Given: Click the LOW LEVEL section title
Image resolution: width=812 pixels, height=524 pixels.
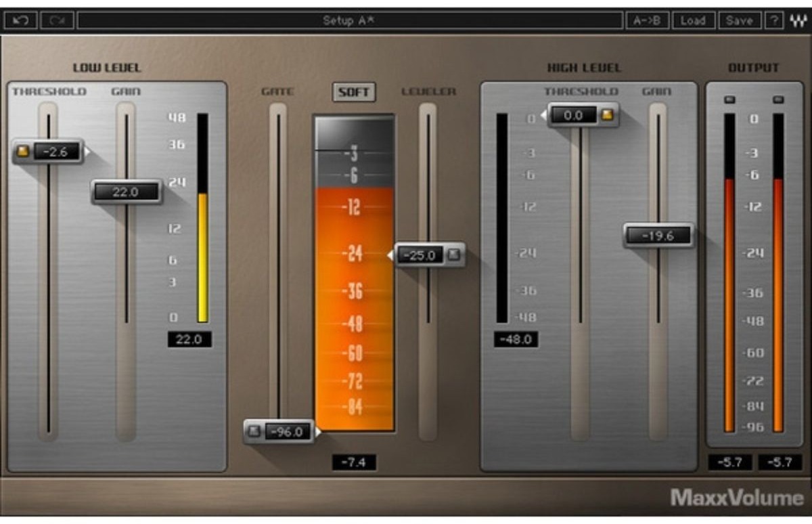Looking at the screenshot, I should pyautogui.click(x=107, y=68).
